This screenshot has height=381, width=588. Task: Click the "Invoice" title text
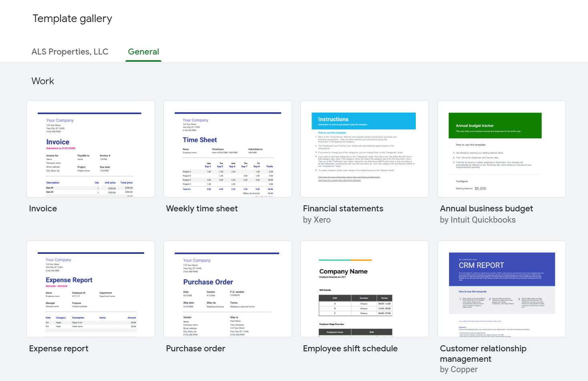click(x=43, y=209)
